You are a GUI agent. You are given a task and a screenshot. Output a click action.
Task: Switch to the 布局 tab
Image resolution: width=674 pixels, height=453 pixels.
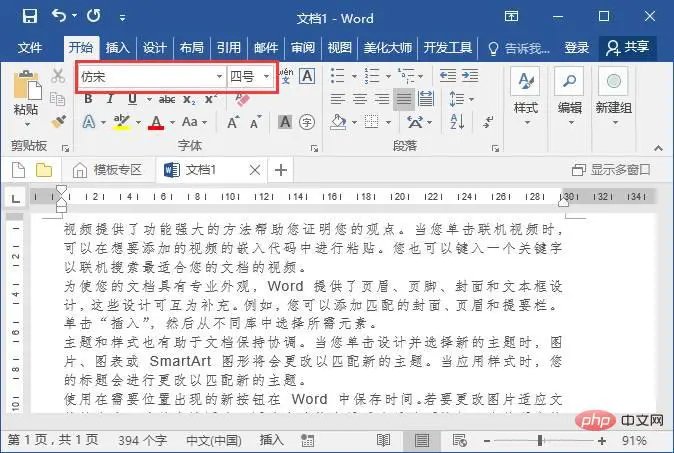click(x=191, y=47)
